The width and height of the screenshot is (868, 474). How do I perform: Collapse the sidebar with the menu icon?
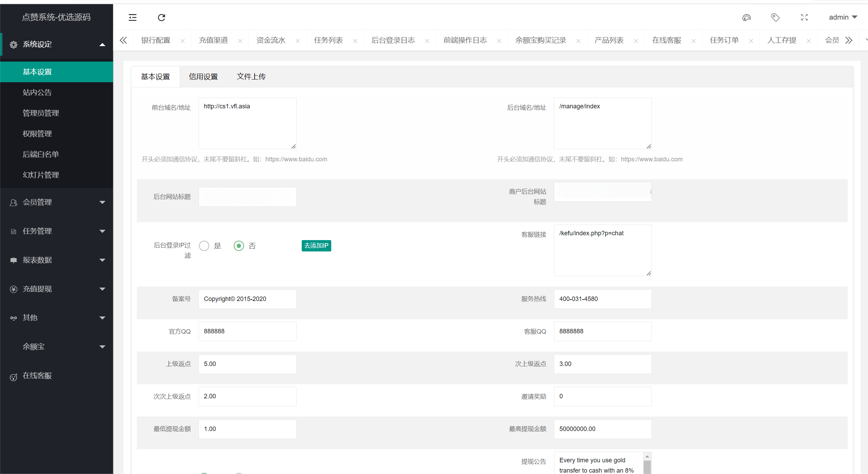[x=133, y=18]
